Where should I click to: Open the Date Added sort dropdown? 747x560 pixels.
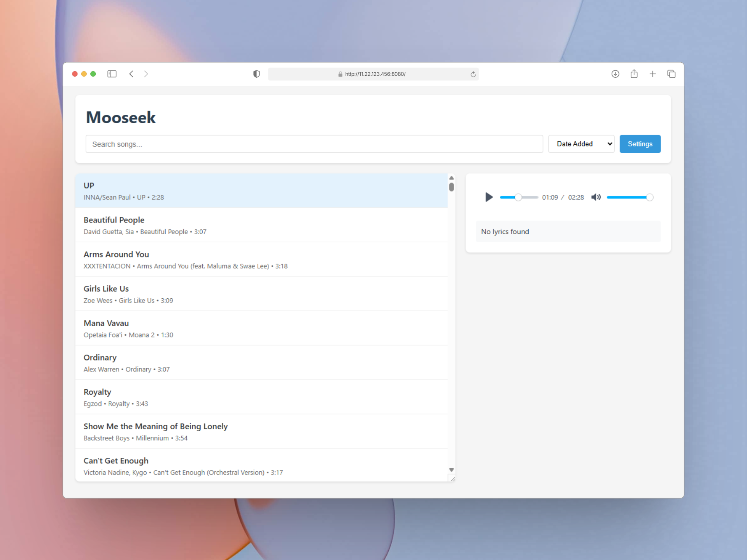tap(581, 144)
